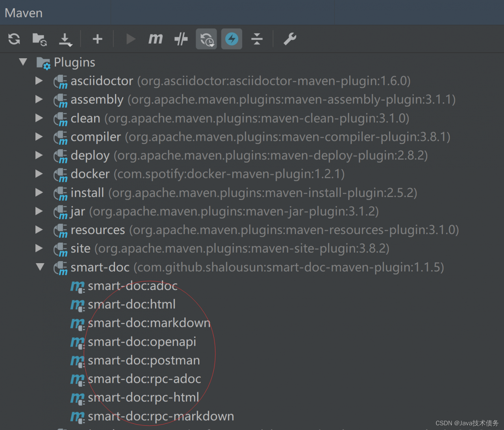Execute Maven goal m icon
The height and width of the screenshot is (430, 504).
(x=156, y=39)
